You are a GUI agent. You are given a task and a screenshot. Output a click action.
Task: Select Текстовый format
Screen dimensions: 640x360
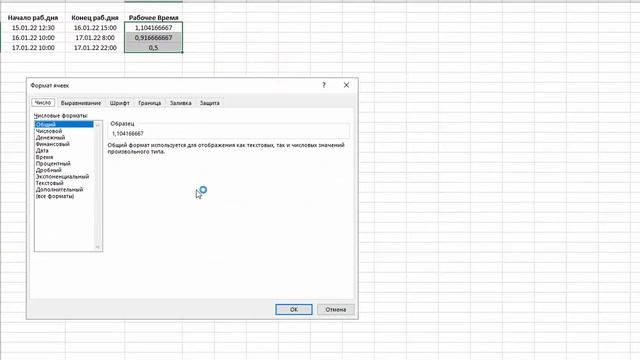point(64,183)
